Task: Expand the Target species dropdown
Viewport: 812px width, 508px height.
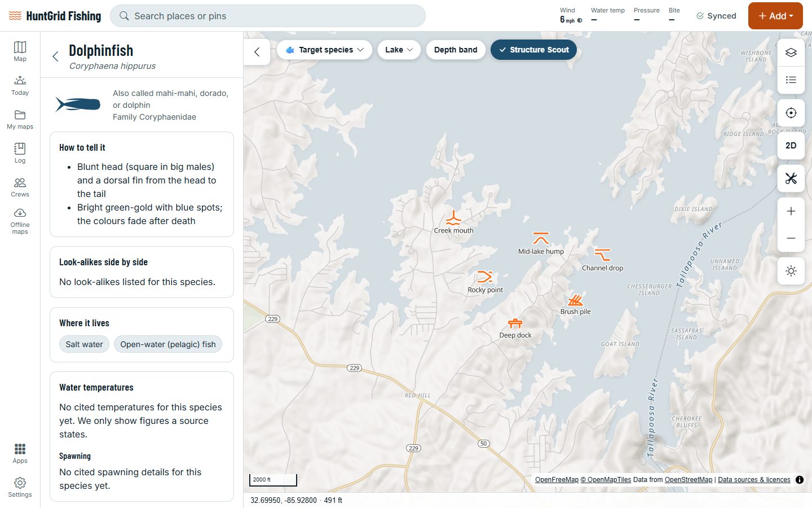Action: coord(324,50)
